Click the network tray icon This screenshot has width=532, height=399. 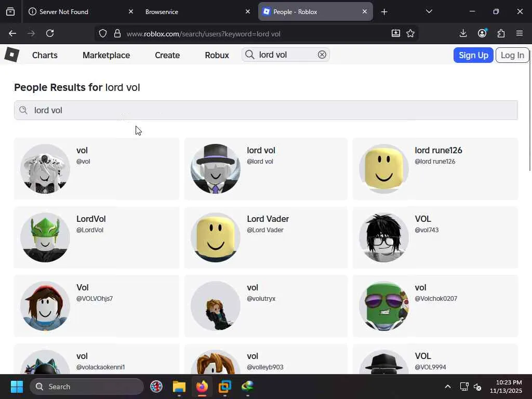pos(464,387)
